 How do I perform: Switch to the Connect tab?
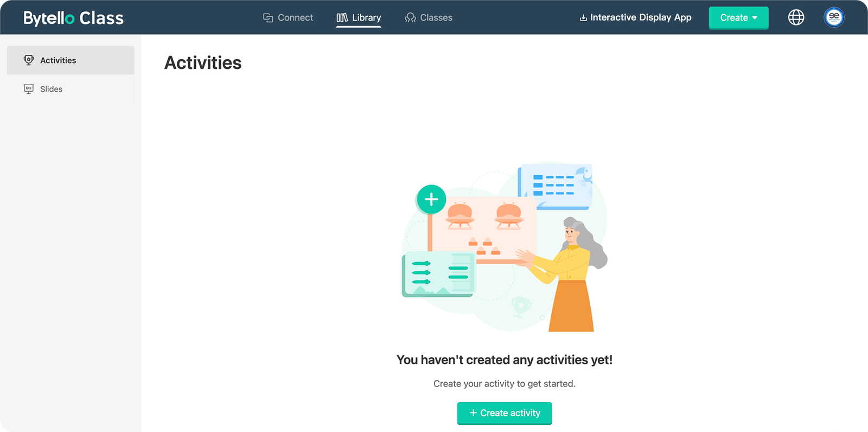pyautogui.click(x=295, y=18)
